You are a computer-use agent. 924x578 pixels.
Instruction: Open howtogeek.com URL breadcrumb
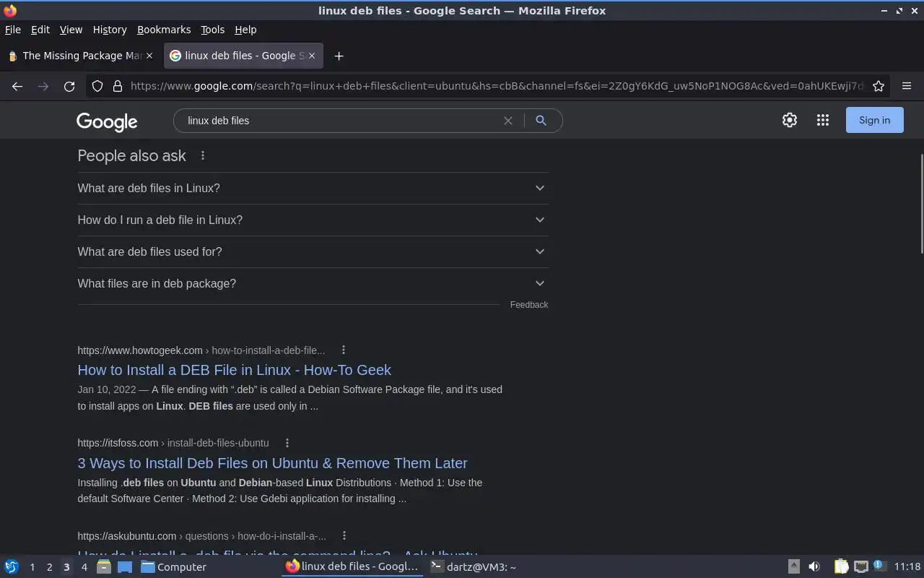pyautogui.click(x=201, y=350)
